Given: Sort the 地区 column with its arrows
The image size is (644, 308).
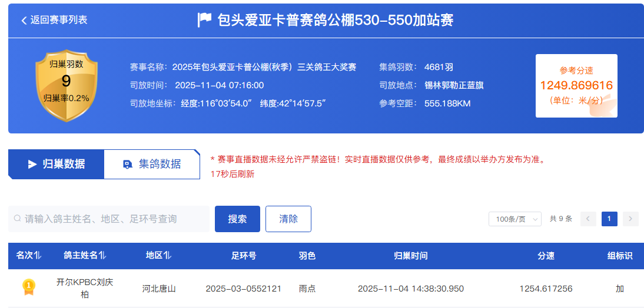Looking at the screenshot, I should tap(168, 256).
